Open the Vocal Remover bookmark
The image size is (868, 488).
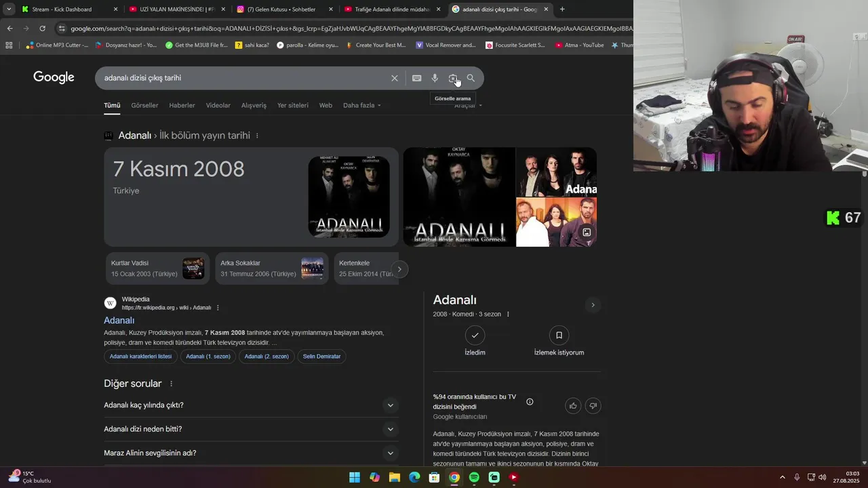[x=446, y=45]
